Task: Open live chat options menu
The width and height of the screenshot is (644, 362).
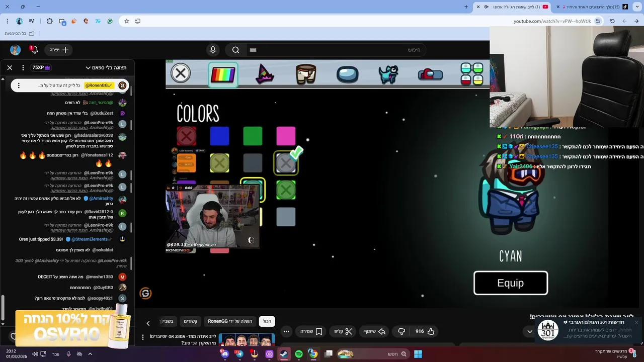Action: [23, 67]
